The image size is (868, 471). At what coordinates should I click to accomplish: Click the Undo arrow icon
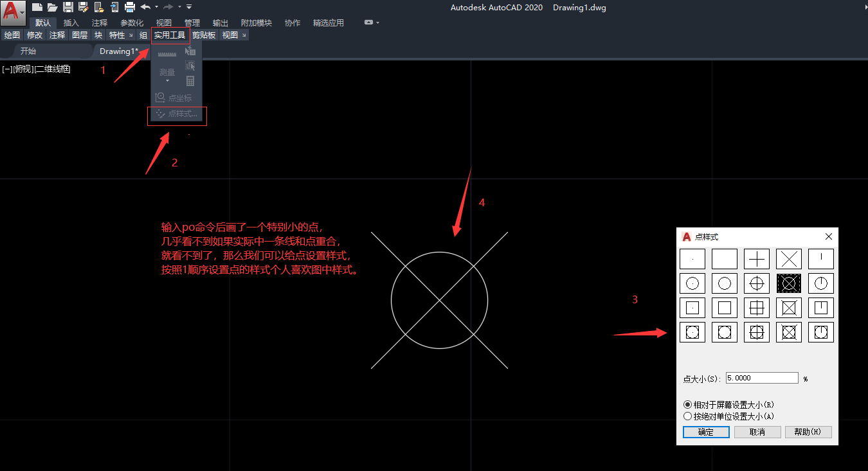(x=145, y=7)
